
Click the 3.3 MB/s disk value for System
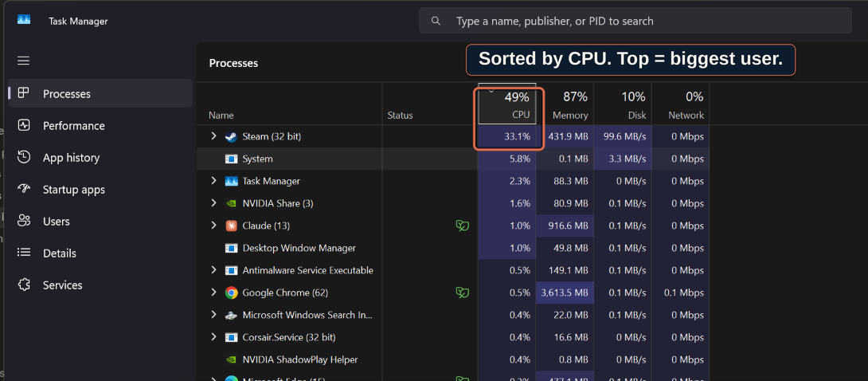627,159
